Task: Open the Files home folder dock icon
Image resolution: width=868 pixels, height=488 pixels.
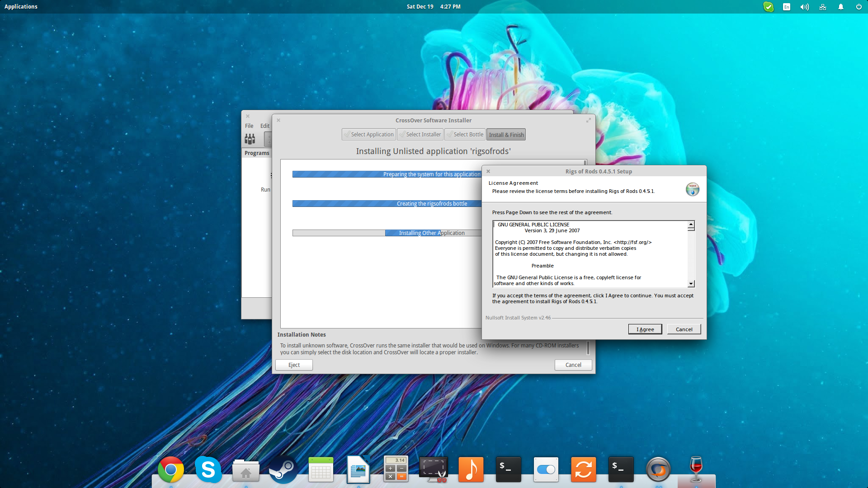Action: tap(246, 470)
